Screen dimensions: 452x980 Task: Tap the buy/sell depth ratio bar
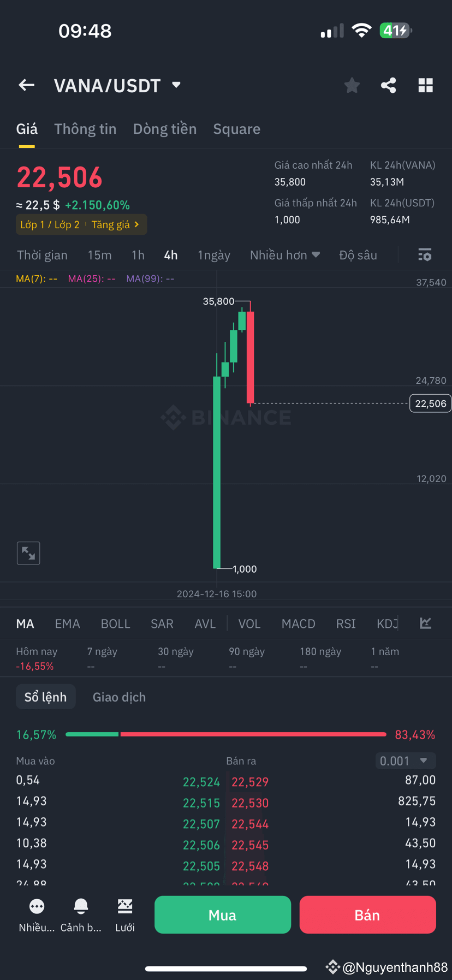(225, 734)
